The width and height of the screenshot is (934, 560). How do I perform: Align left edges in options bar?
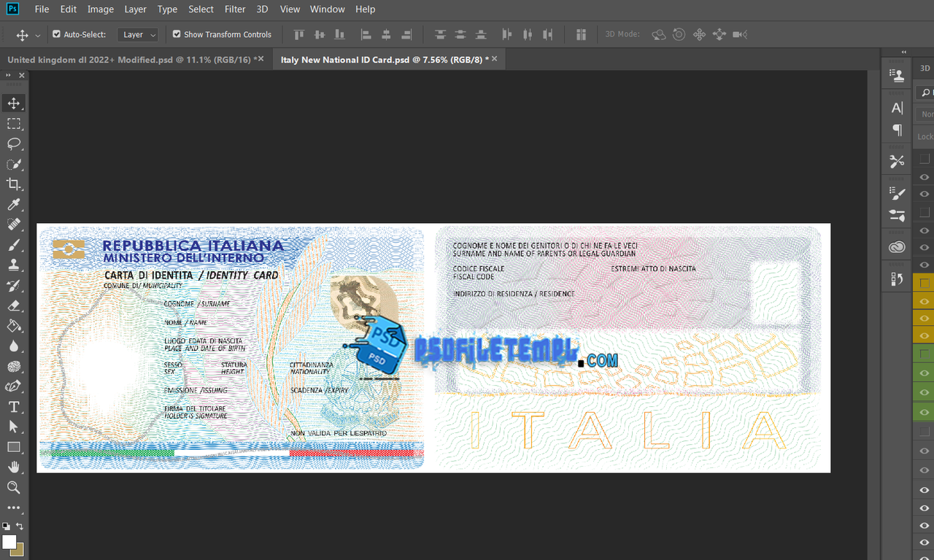pyautogui.click(x=366, y=34)
